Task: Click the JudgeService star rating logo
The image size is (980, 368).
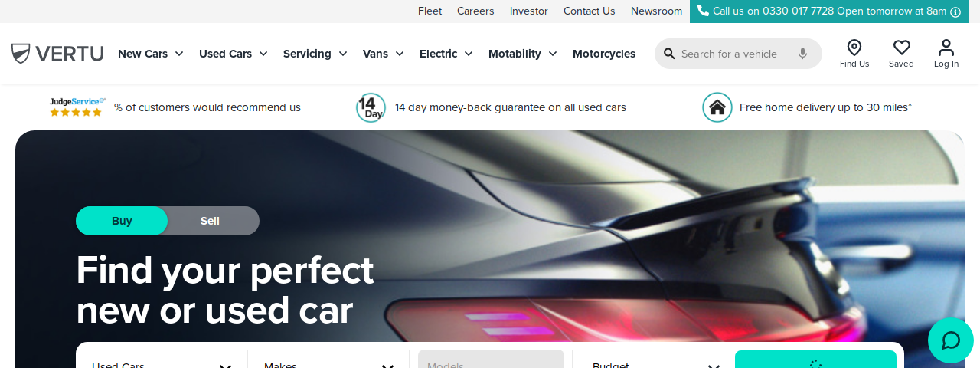Action: point(77,107)
